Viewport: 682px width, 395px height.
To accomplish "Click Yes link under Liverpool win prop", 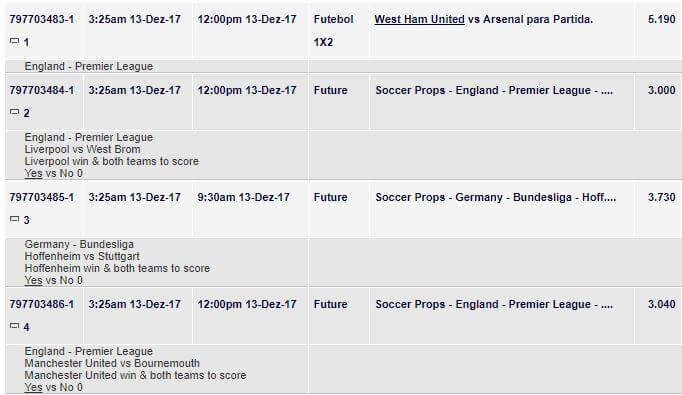I will click(x=33, y=173).
